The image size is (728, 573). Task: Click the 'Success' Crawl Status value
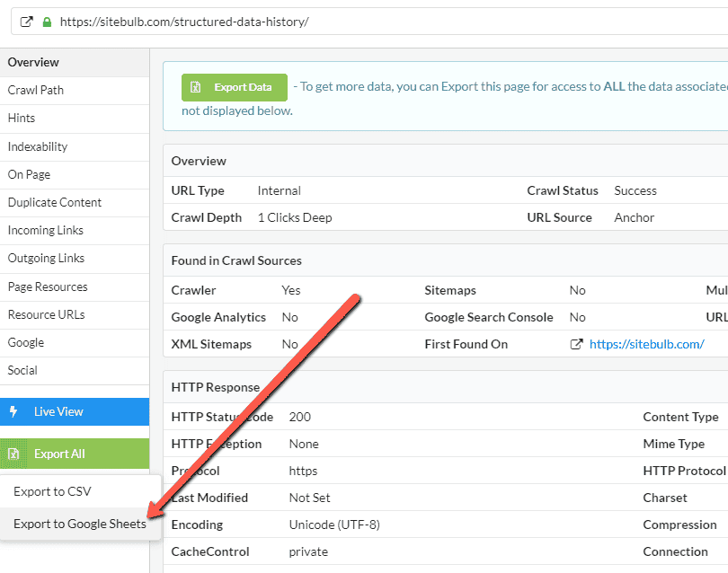[635, 190]
